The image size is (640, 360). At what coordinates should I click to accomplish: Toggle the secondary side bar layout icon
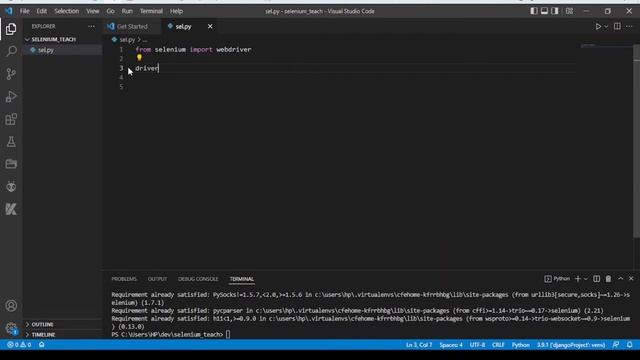(x=555, y=11)
